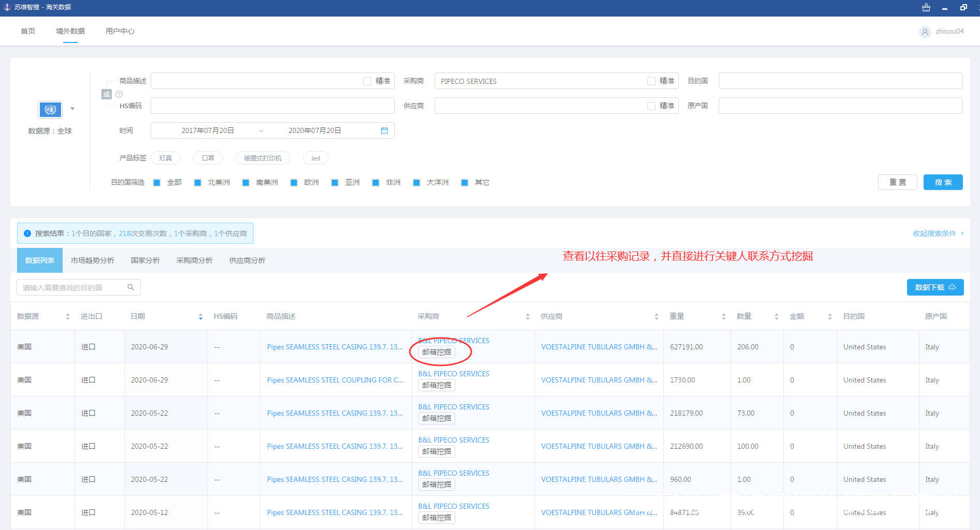Click the zhisou04 username

949,32
